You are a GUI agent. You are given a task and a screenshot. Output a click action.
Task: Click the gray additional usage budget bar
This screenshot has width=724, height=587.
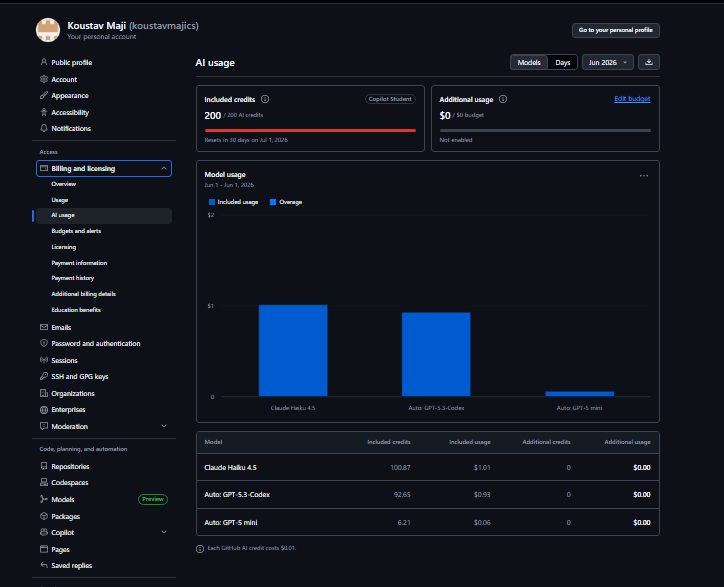pos(545,131)
